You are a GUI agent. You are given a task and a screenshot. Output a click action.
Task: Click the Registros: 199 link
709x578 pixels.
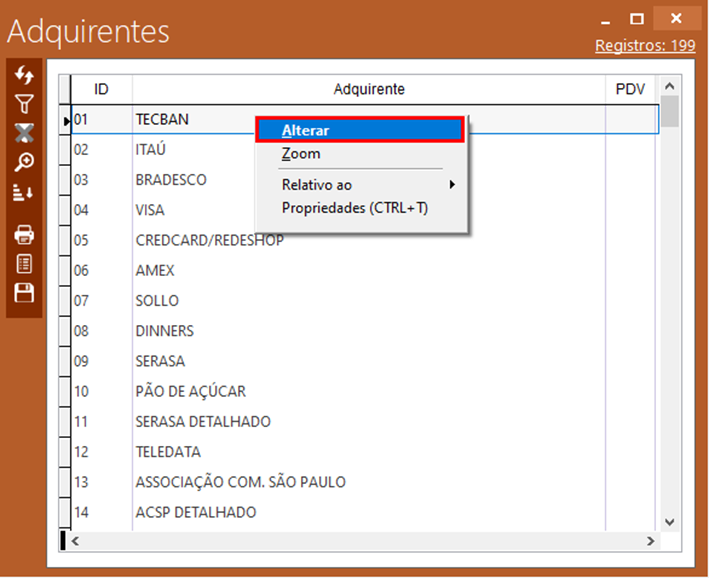pos(645,45)
